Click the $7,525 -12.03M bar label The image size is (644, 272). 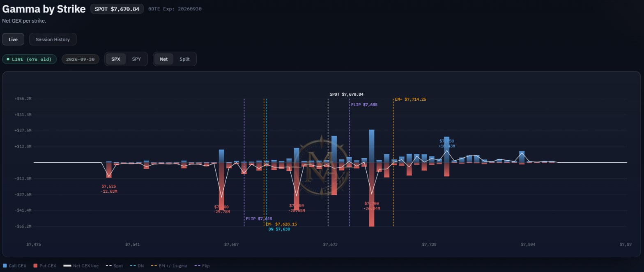tap(109, 189)
